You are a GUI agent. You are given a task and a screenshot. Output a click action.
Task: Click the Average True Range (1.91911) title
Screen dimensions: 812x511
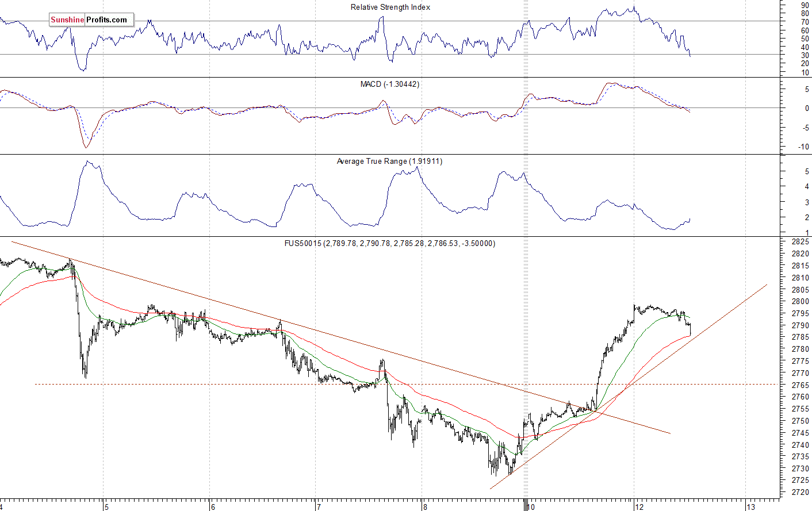[x=389, y=162]
